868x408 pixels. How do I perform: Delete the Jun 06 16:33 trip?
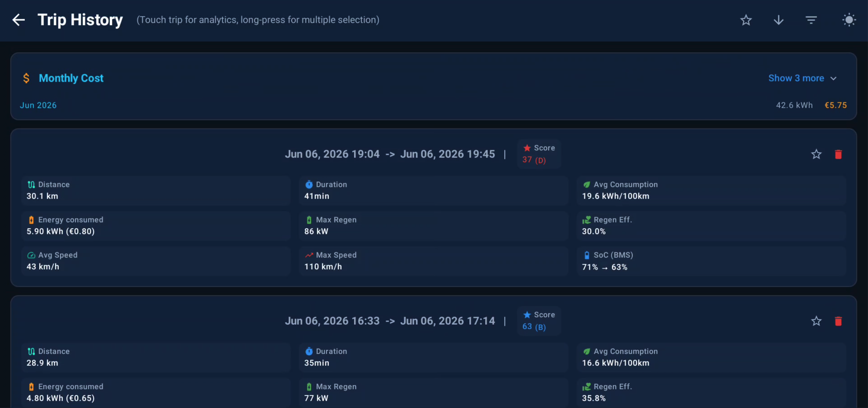click(x=838, y=321)
